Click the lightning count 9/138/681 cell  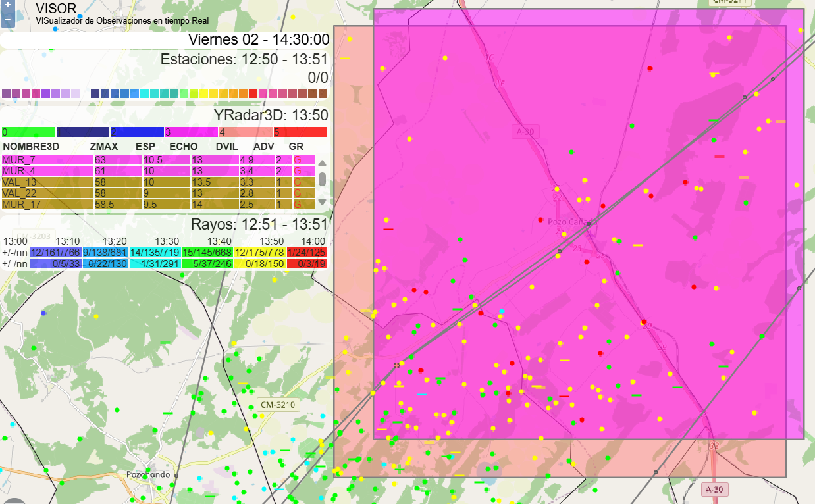(x=105, y=252)
